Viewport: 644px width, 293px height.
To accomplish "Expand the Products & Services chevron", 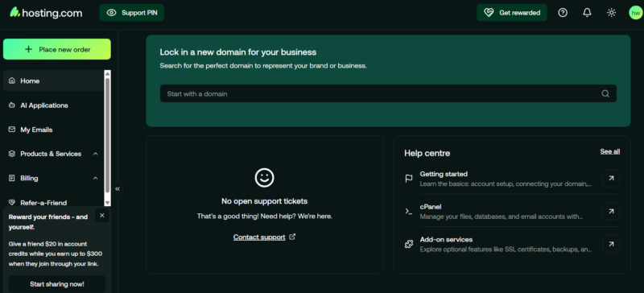I will [x=95, y=154].
